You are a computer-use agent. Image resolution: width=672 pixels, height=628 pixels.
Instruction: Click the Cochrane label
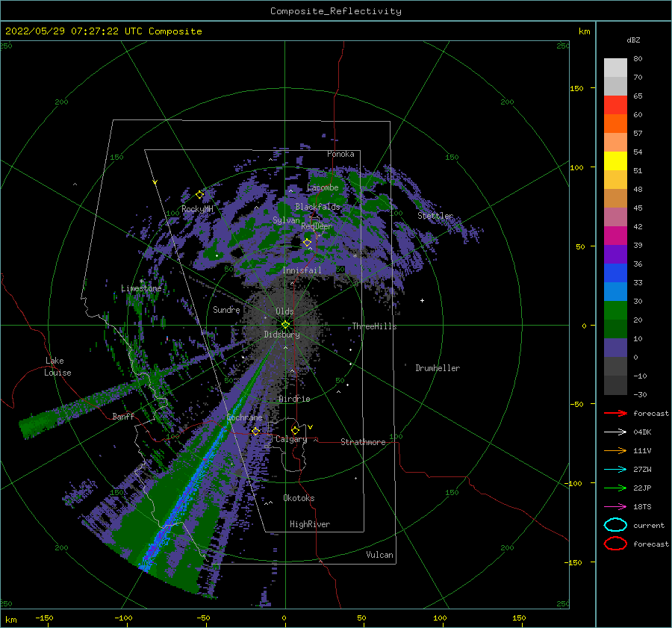click(244, 417)
